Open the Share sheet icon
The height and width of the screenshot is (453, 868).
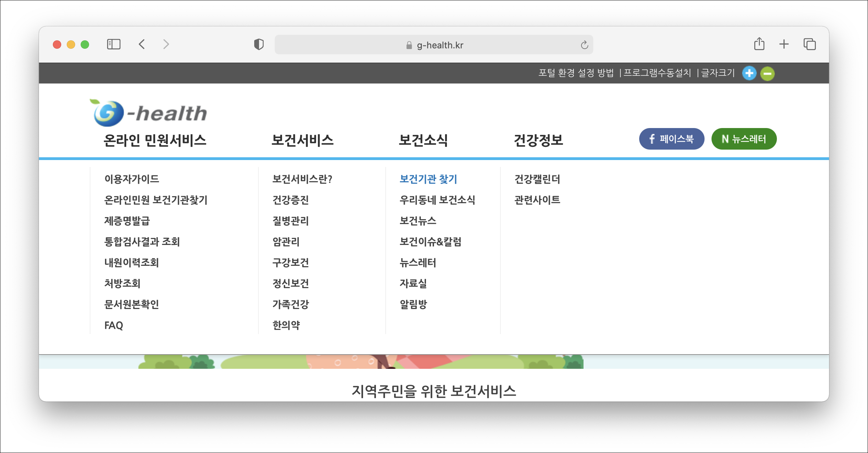pos(759,44)
